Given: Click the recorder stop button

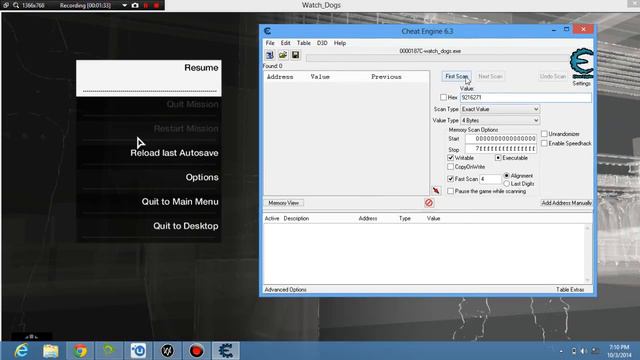Looking at the screenshot, I should (156, 5).
